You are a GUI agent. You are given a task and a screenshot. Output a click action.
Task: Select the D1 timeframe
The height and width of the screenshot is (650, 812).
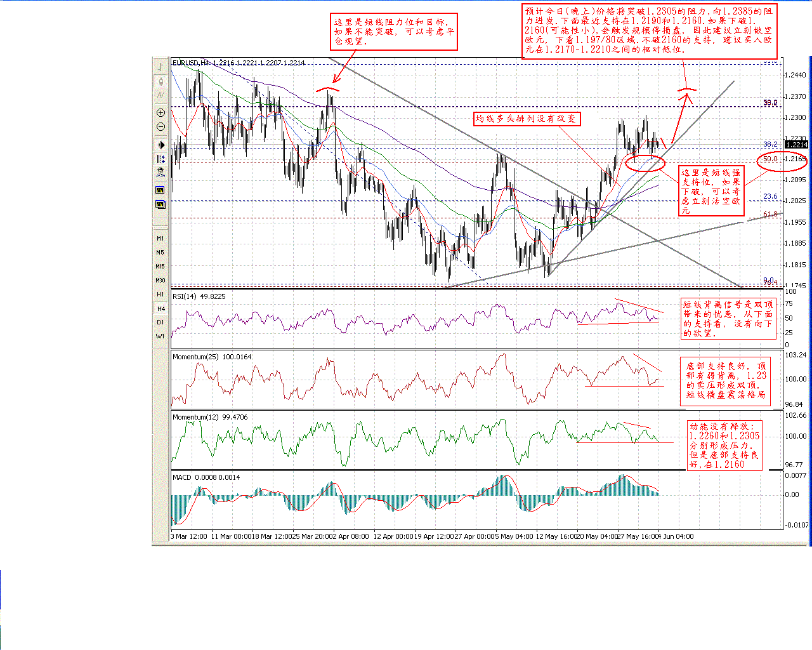[x=160, y=322]
